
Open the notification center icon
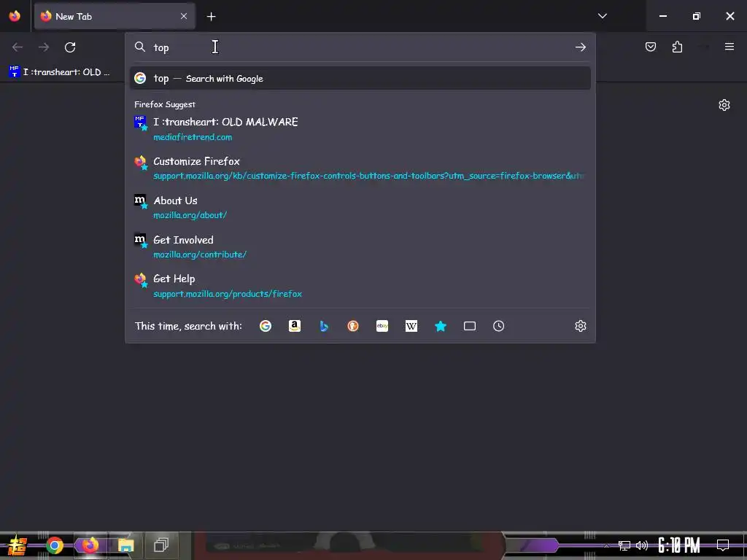point(723,545)
